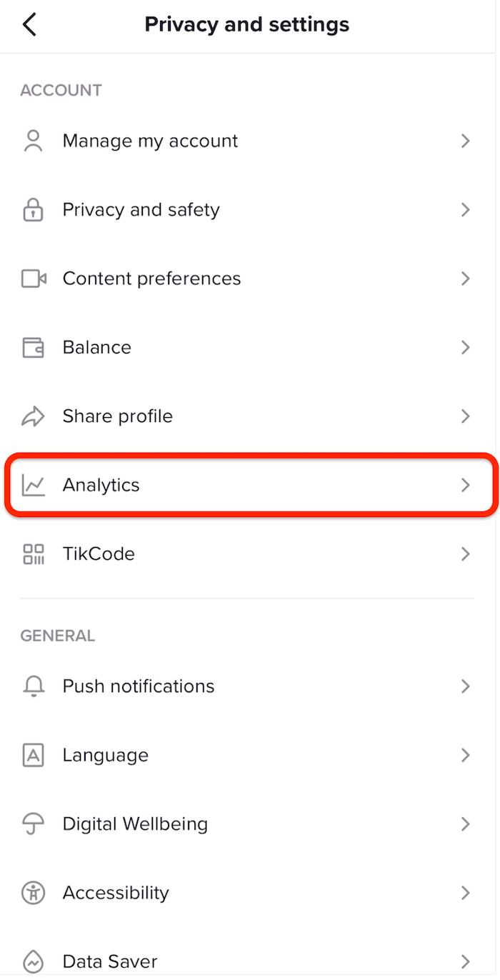Click the Language letter icon
500x980 pixels.
(34, 756)
